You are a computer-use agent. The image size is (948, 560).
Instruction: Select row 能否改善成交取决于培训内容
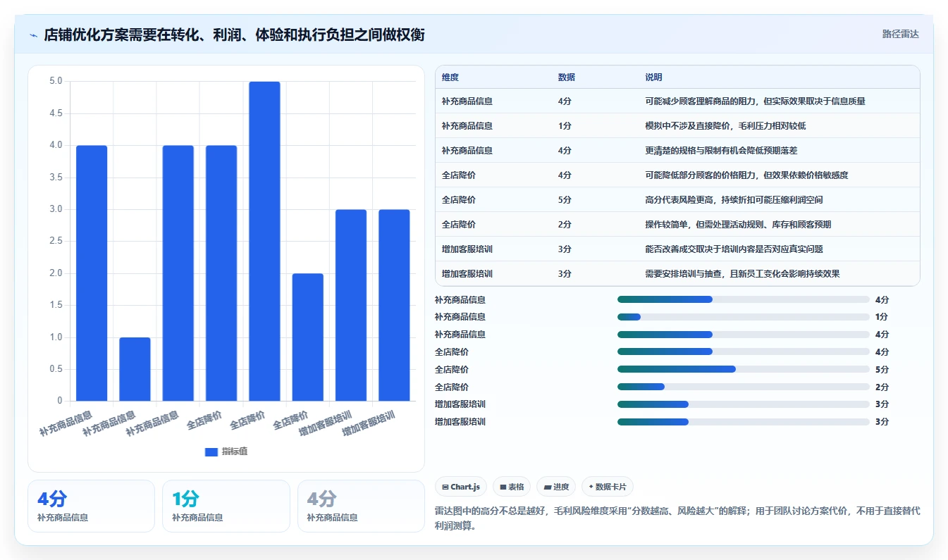(x=677, y=249)
